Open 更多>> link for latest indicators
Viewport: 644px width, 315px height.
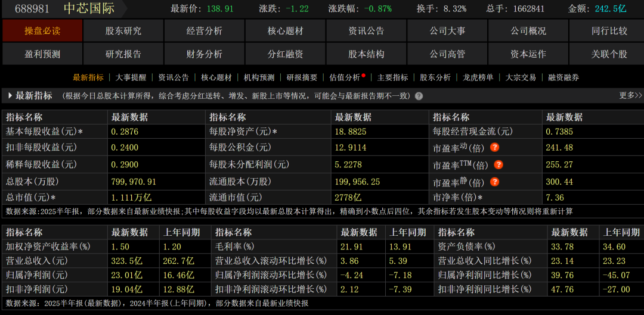[630, 95]
